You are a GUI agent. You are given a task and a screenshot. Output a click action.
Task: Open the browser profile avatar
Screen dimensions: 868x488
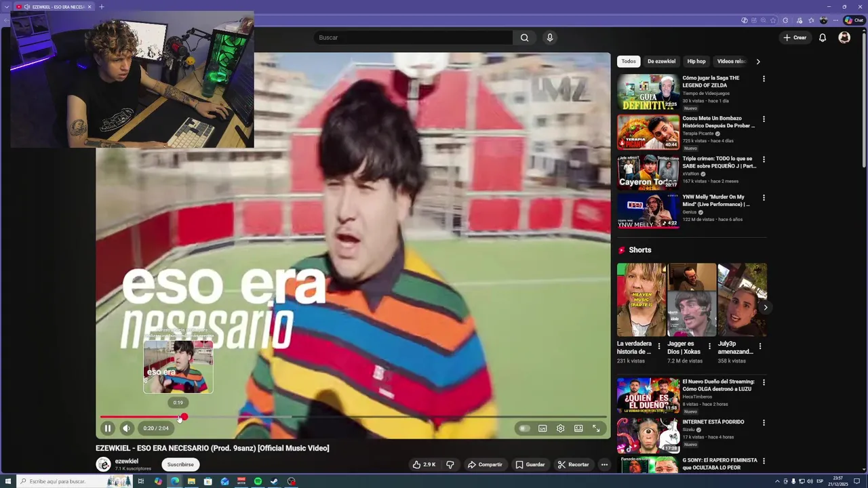[824, 20]
